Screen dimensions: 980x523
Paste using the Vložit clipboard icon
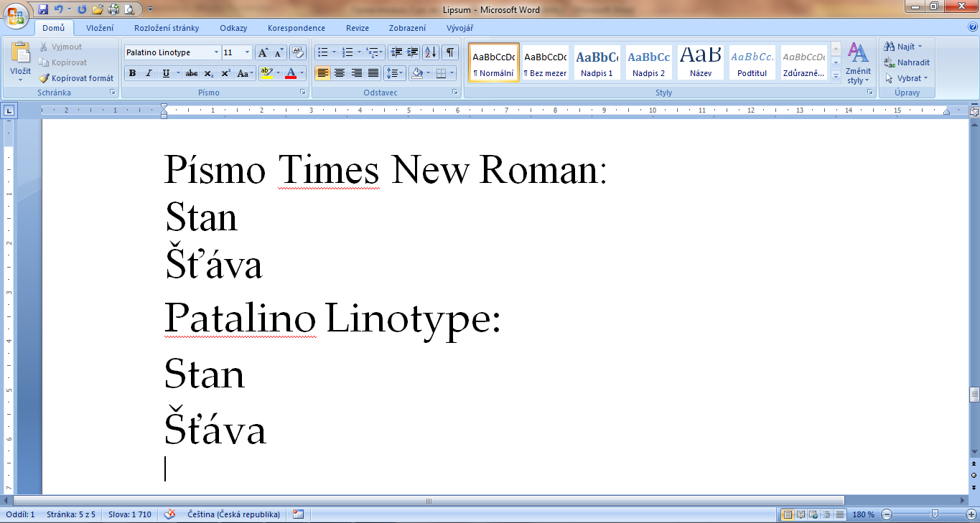20,53
